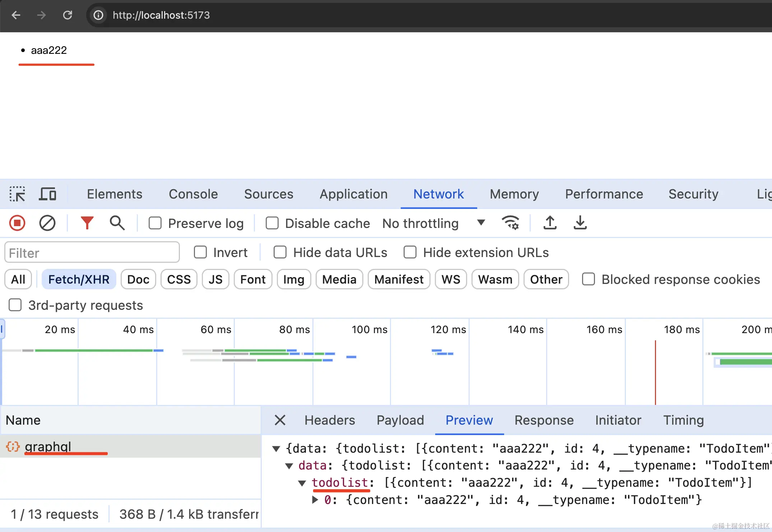The height and width of the screenshot is (532, 772).
Task: Open the No throttling dropdown
Action: point(434,223)
